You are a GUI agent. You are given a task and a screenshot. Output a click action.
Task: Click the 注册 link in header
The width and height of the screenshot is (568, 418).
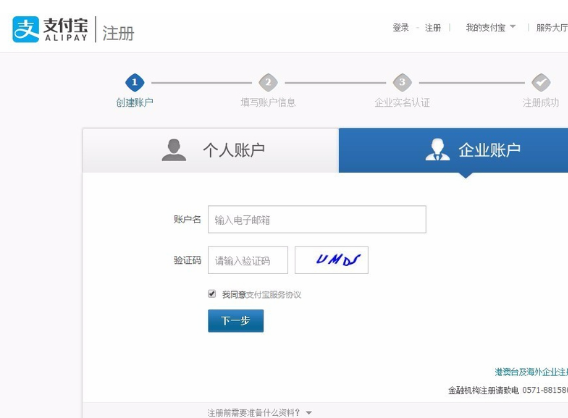(433, 28)
